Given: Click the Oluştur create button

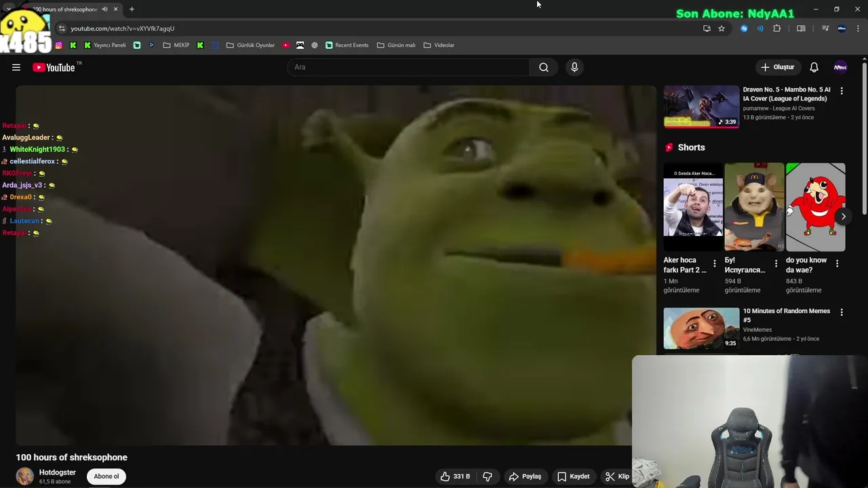Looking at the screenshot, I should pos(777,67).
